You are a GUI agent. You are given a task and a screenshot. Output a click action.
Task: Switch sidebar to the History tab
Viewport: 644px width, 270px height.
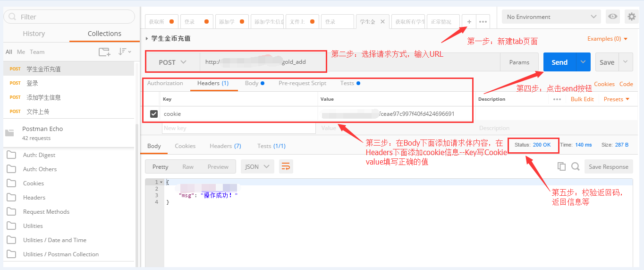34,34
